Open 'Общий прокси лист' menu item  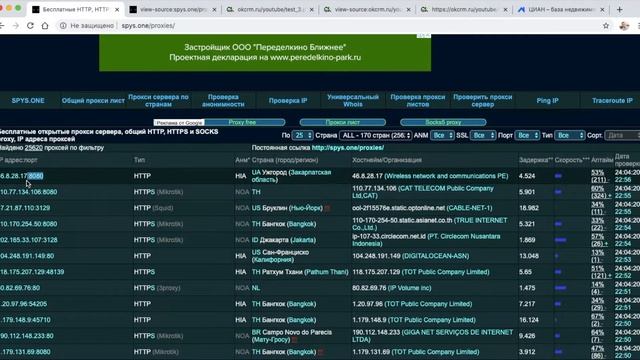93,101
